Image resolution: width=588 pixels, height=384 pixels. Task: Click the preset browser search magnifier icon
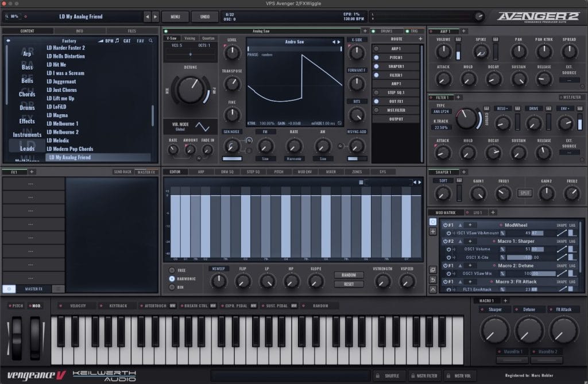coord(151,41)
